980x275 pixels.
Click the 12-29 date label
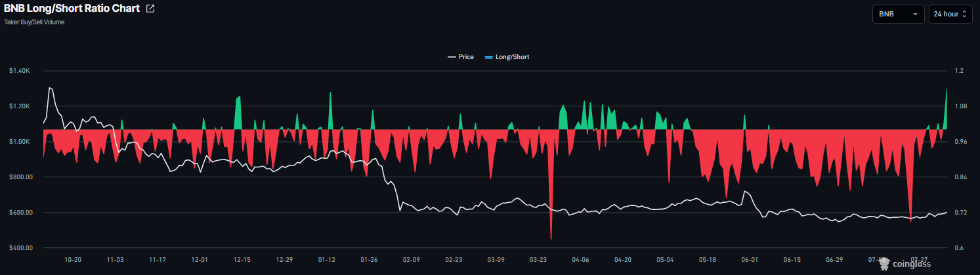(284, 260)
